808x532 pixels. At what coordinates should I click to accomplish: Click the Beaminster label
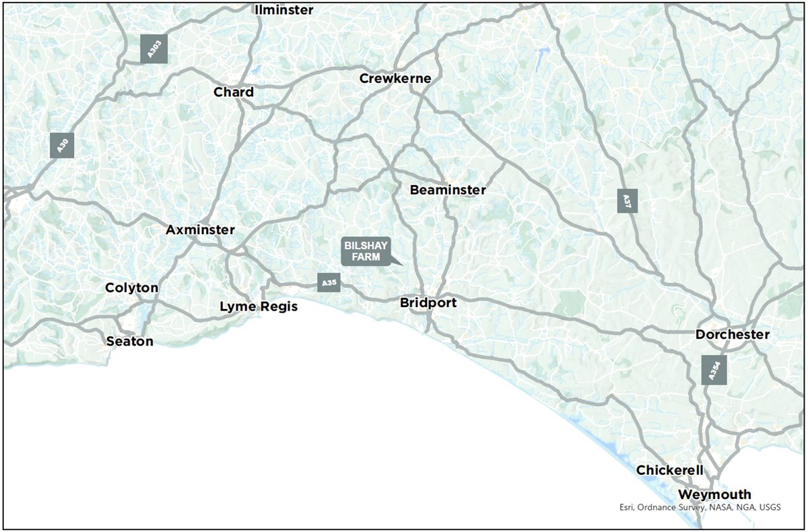(446, 190)
